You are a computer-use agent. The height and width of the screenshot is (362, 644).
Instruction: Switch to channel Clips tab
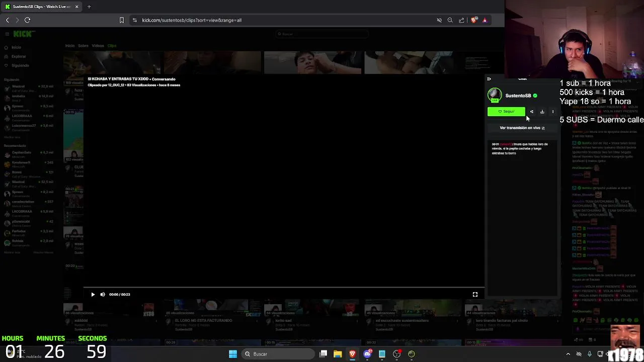click(x=112, y=46)
